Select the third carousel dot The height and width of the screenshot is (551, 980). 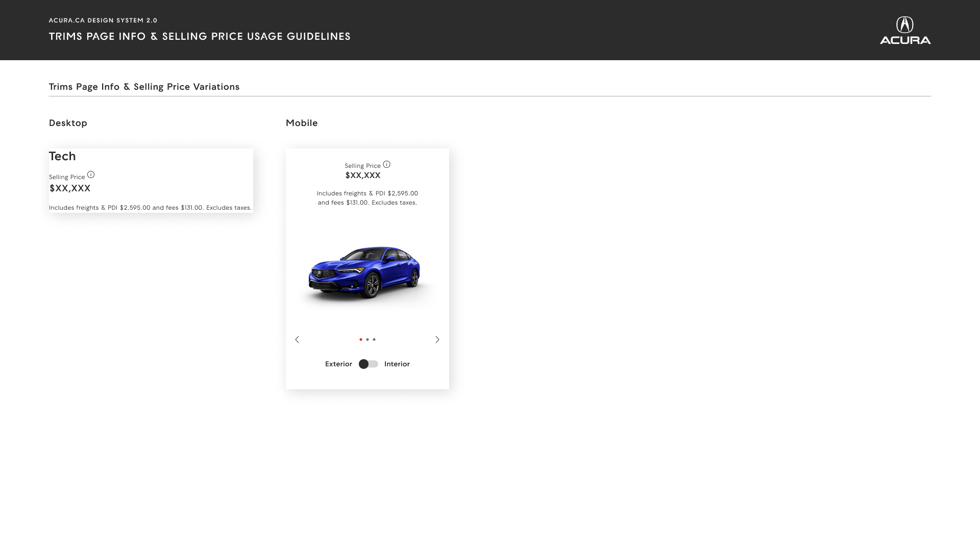click(x=374, y=339)
